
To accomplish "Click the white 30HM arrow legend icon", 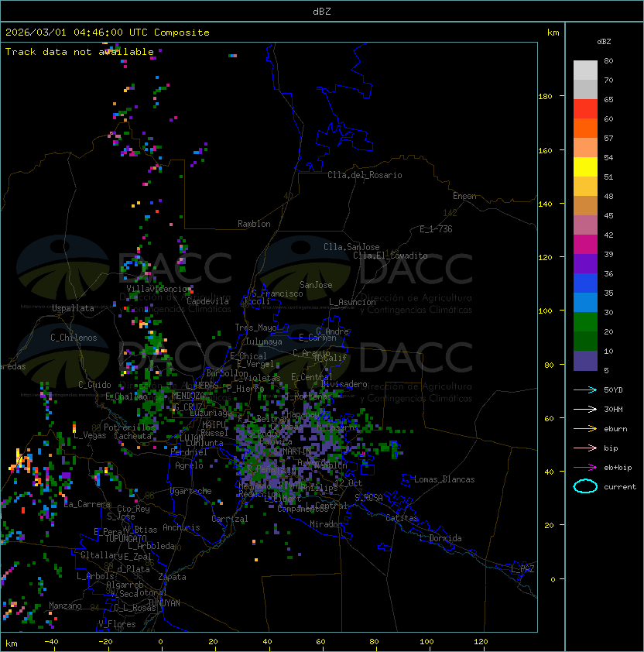I will [x=585, y=409].
